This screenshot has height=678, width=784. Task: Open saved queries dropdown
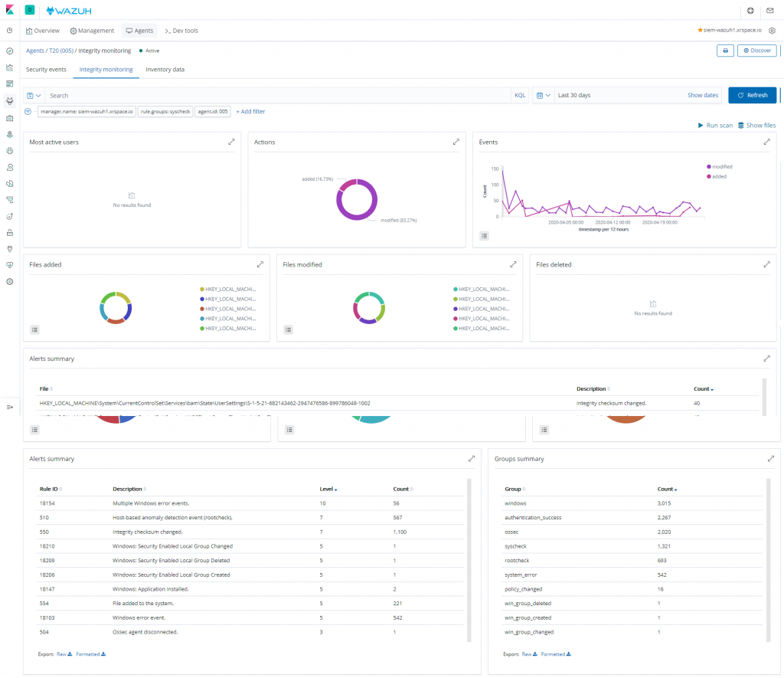(34, 95)
